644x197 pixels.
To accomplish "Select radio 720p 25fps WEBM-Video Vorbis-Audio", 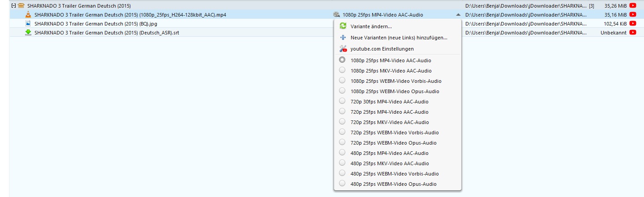I will (342, 132).
